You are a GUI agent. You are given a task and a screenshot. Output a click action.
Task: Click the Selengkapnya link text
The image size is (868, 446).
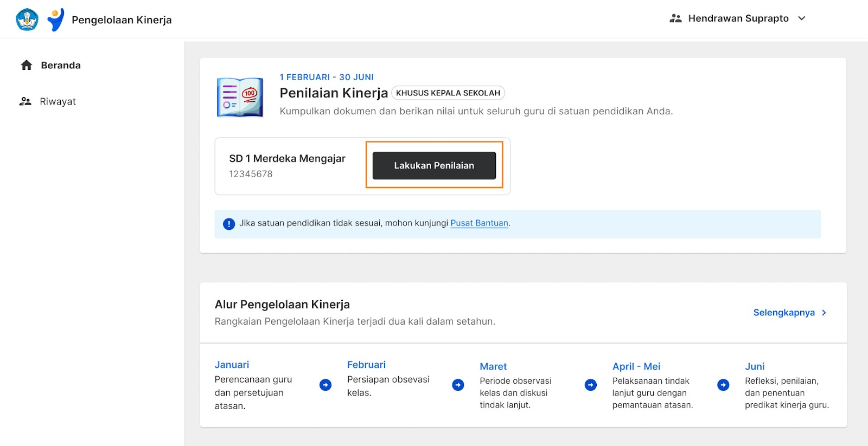tap(783, 313)
